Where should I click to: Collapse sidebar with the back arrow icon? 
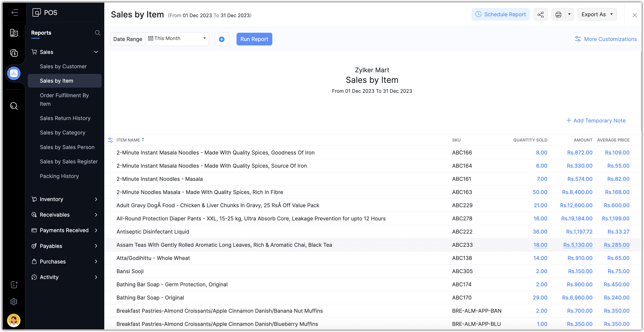coord(15,12)
